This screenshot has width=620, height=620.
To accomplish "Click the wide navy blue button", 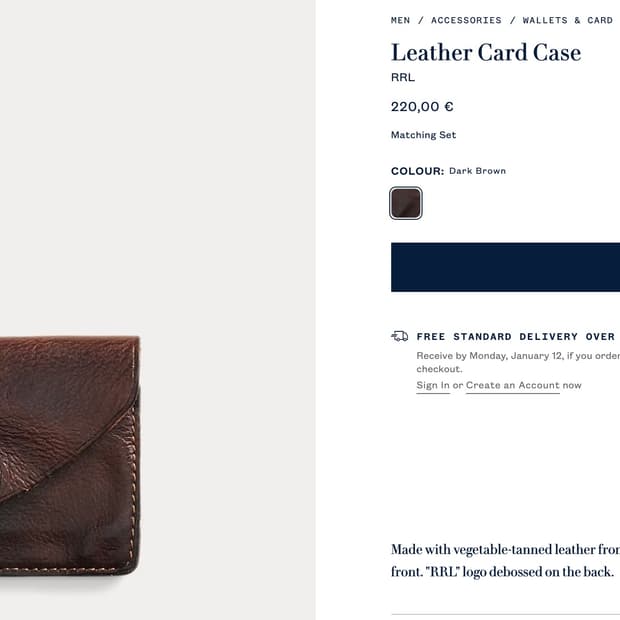I will [505, 267].
